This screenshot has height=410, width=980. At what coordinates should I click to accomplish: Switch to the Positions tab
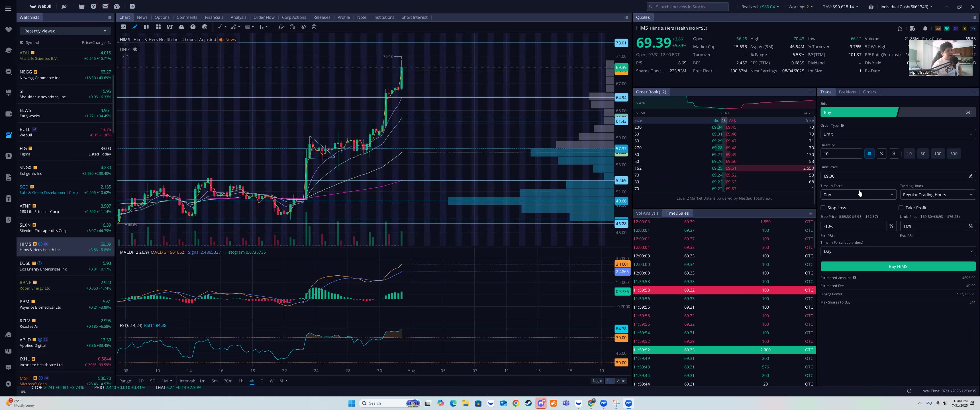click(x=847, y=92)
